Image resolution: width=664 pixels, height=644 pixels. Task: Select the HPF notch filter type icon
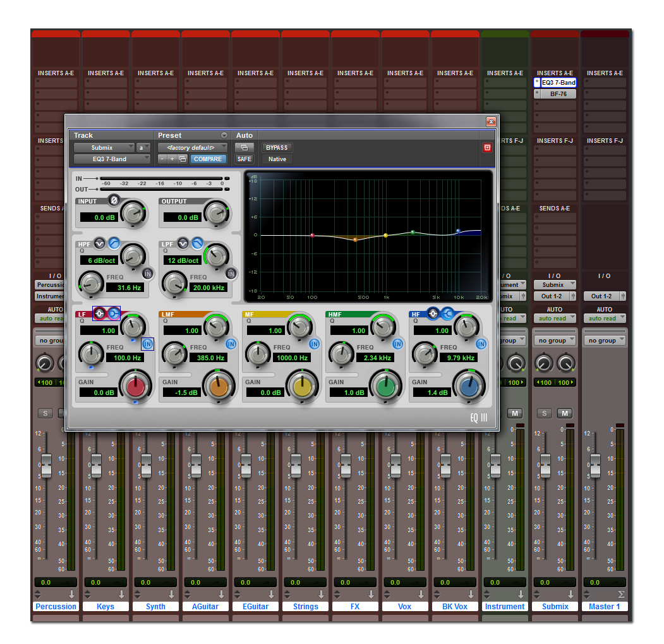pos(100,243)
